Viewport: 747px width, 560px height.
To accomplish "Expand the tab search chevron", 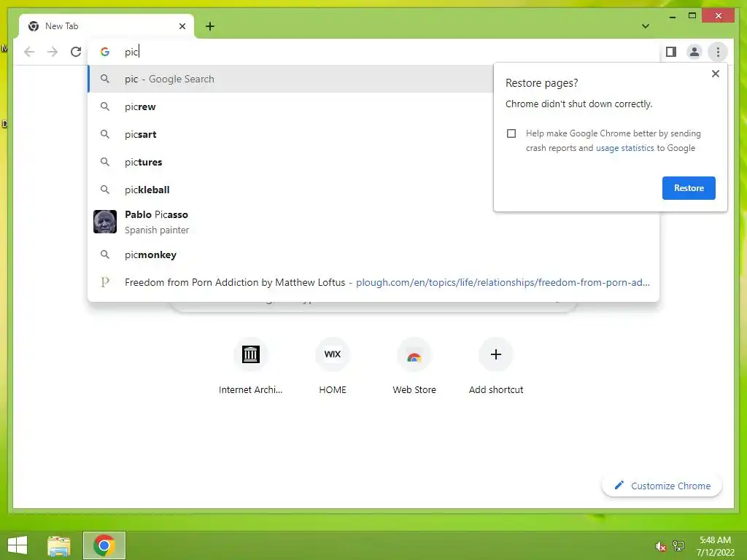I will (x=646, y=26).
